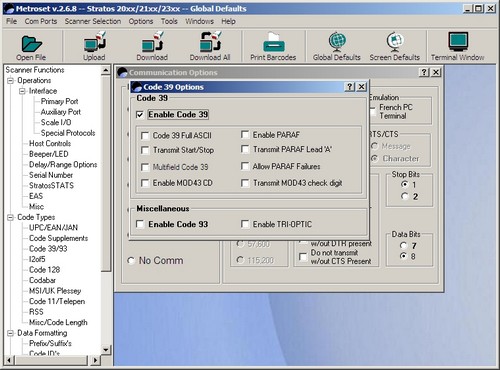Select Primary Port in tree
The width and height of the screenshot is (500, 370).
tap(59, 101)
